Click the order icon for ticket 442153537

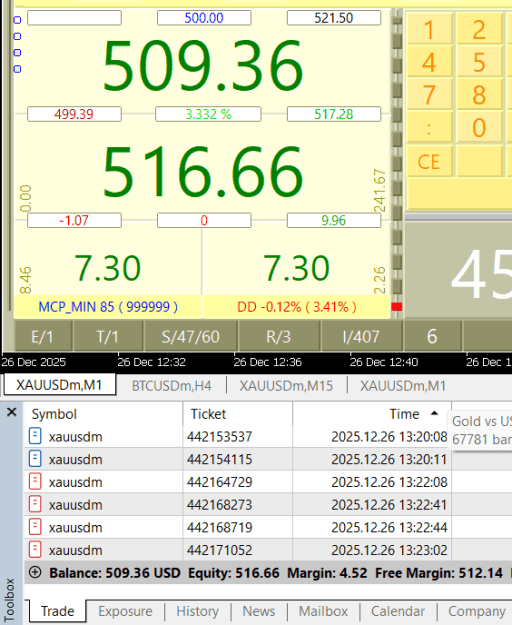[35, 436]
